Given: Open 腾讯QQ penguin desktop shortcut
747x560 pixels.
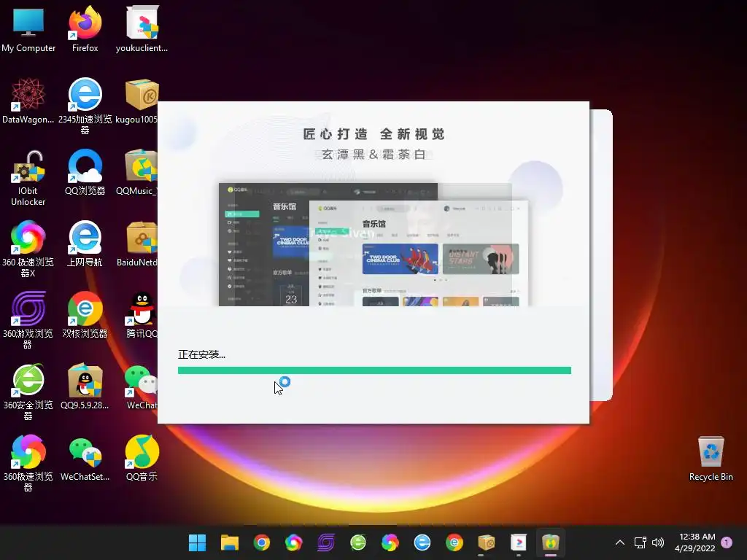Looking at the screenshot, I should [142, 315].
